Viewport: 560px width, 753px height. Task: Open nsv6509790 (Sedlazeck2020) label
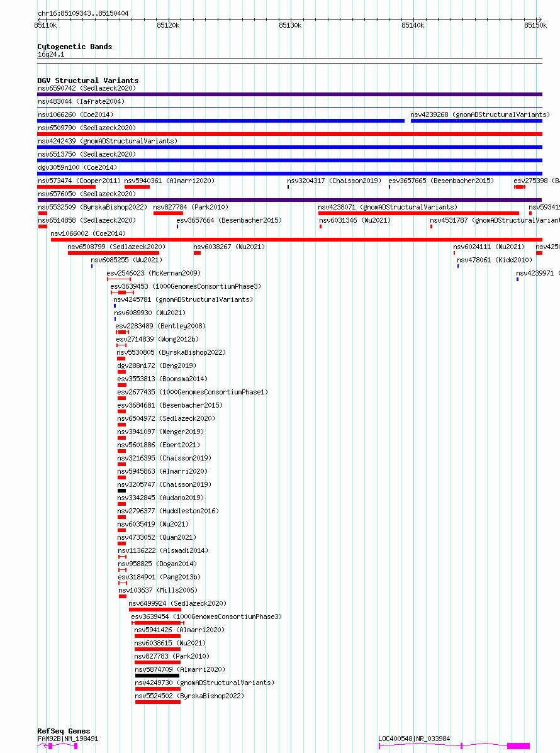tap(87, 128)
